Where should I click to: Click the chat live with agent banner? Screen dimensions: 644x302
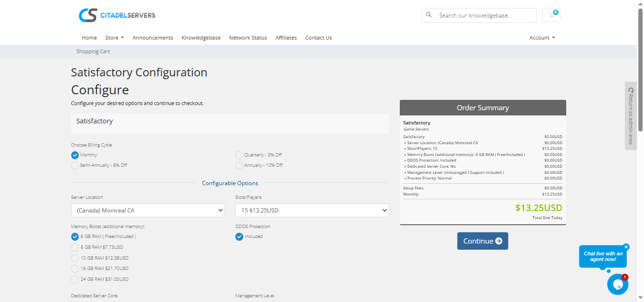point(603,256)
